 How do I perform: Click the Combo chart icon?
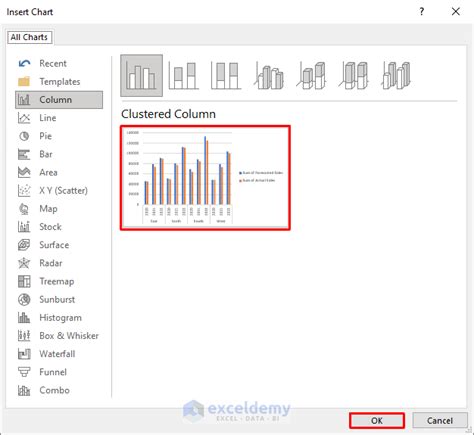tap(24, 390)
